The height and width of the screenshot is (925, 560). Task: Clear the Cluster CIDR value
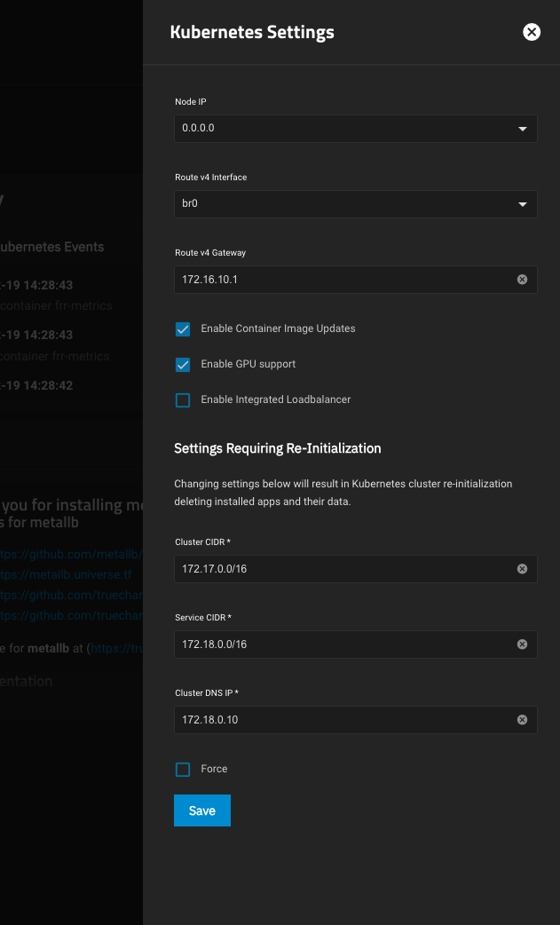[522, 569]
